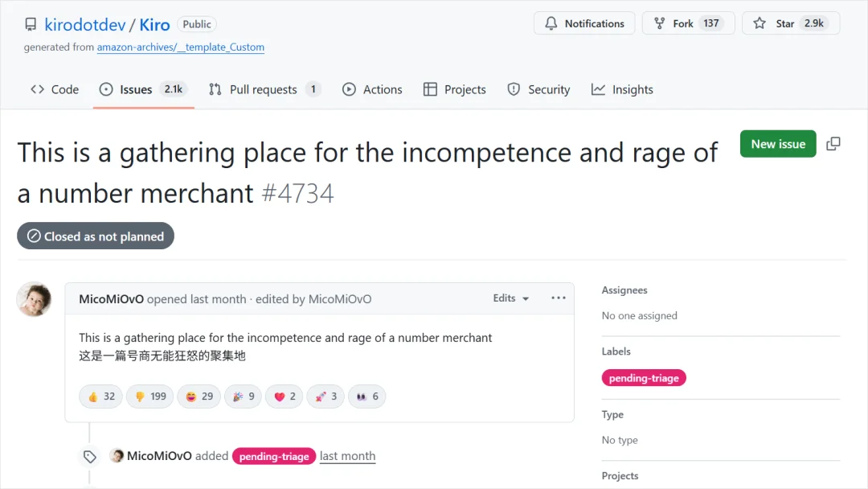Open the Notifications button
The height and width of the screenshot is (489, 868).
pos(584,23)
